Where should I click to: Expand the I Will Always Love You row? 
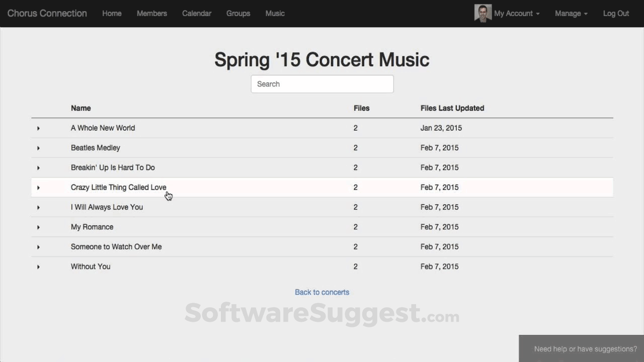click(x=38, y=207)
